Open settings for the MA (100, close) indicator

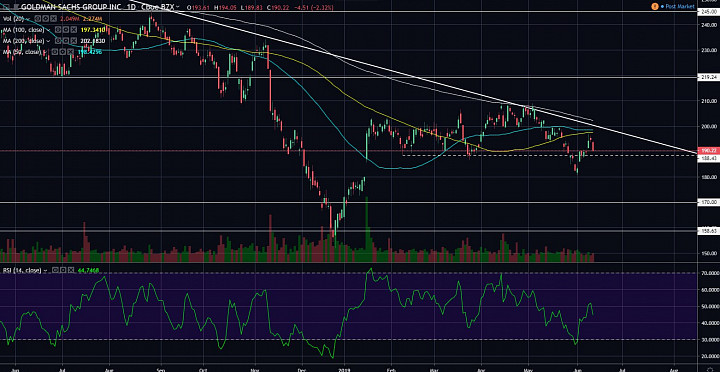pos(66,30)
